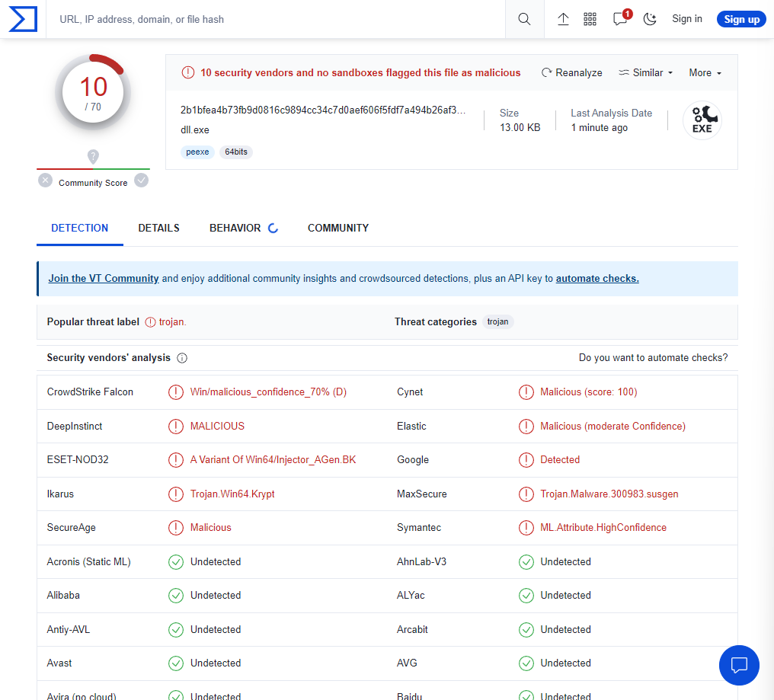
Task: Switch to the COMMUNITY tab
Action: (x=338, y=228)
